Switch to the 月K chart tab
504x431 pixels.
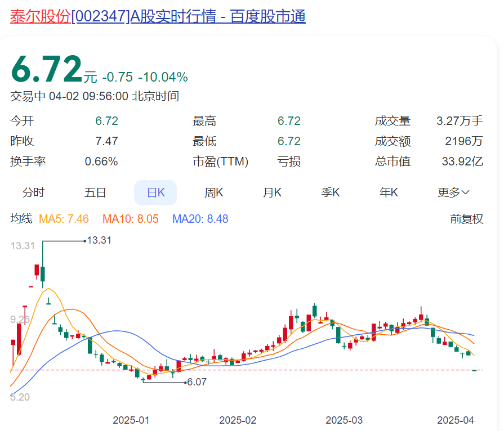[272, 192]
